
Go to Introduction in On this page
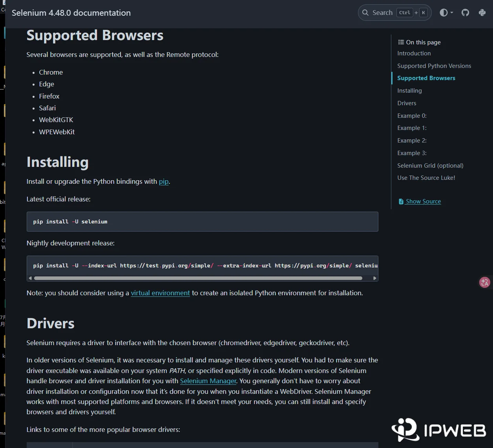tap(414, 53)
